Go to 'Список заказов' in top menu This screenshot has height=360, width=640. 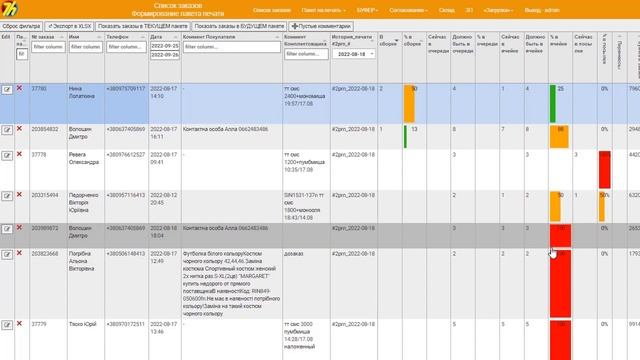click(271, 10)
